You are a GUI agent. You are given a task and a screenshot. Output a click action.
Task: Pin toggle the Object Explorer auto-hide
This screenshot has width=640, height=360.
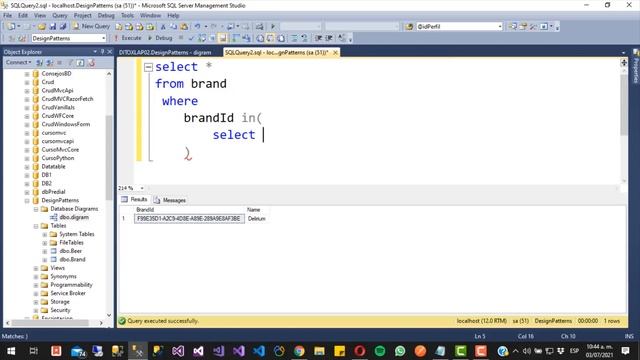point(102,52)
